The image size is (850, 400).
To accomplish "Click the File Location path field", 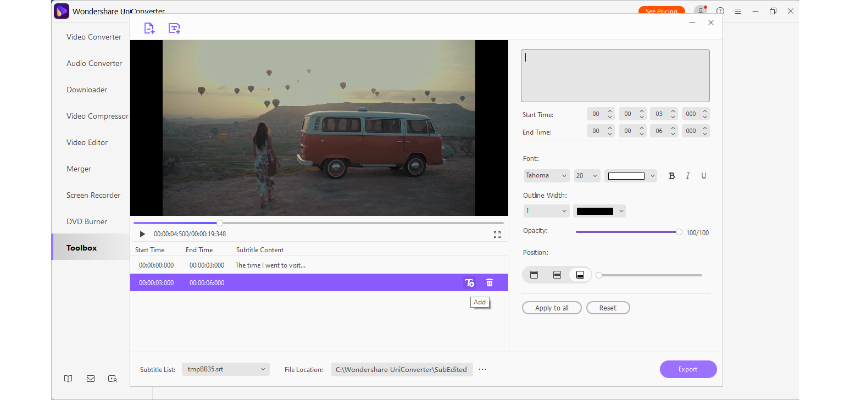I will pos(402,369).
